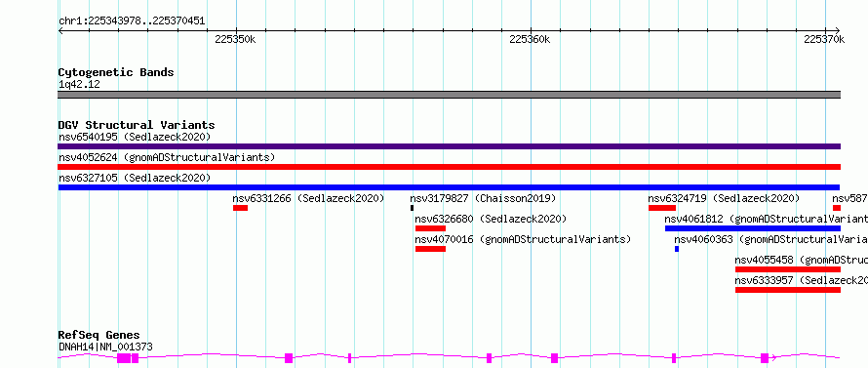Open the nsv4070016 gnomAD variant label
The image size is (868, 368).
pyautogui.click(x=523, y=239)
